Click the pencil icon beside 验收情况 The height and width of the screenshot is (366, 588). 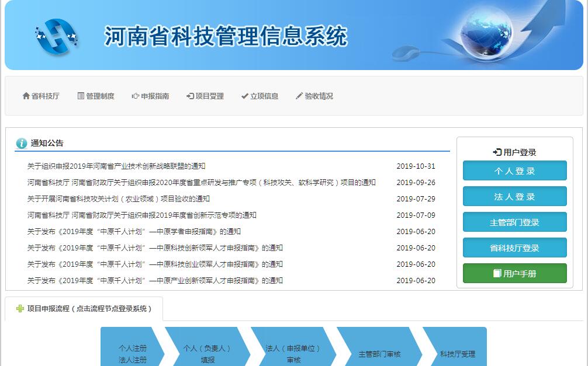pyautogui.click(x=299, y=96)
